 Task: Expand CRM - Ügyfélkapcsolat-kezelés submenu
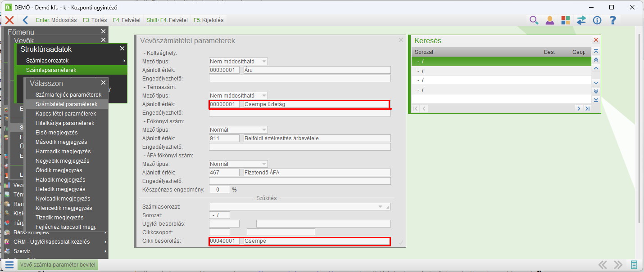(105, 242)
